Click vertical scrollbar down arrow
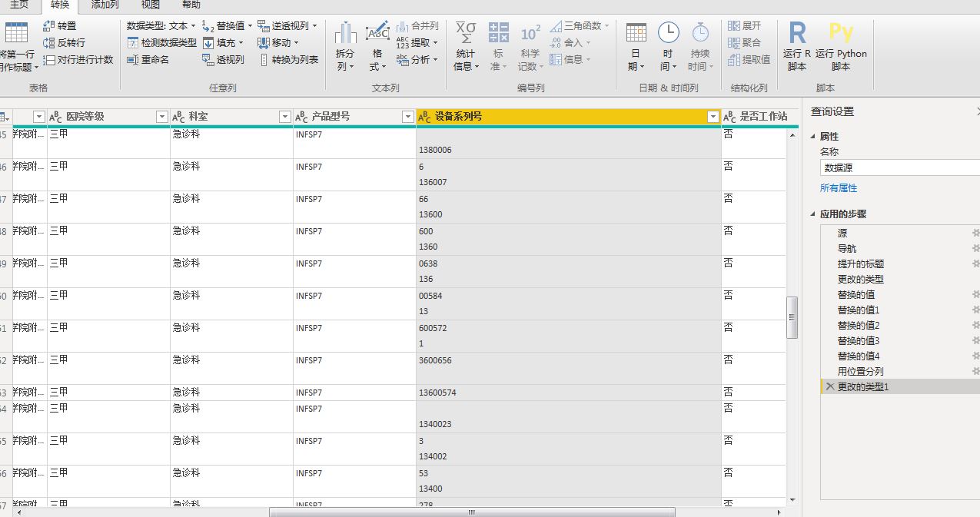The width and height of the screenshot is (980, 517). point(792,499)
